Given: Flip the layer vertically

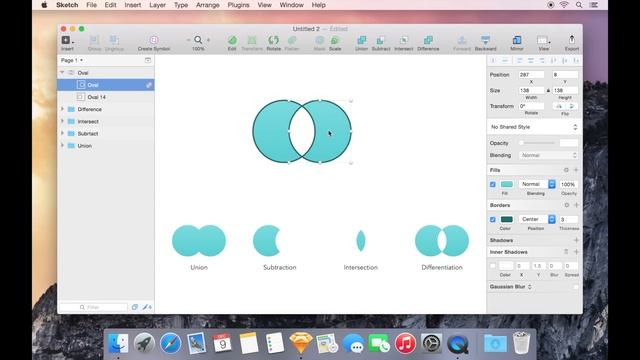Looking at the screenshot, I should pyautogui.click(x=571, y=106).
